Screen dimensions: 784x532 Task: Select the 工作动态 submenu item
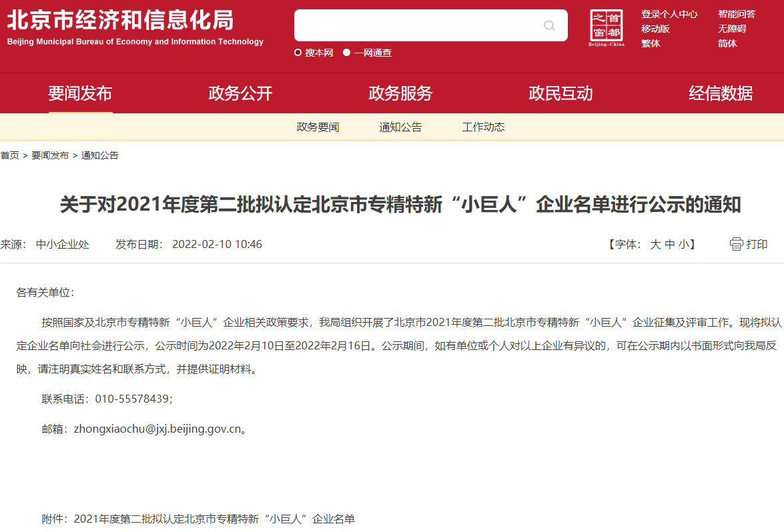click(x=483, y=127)
